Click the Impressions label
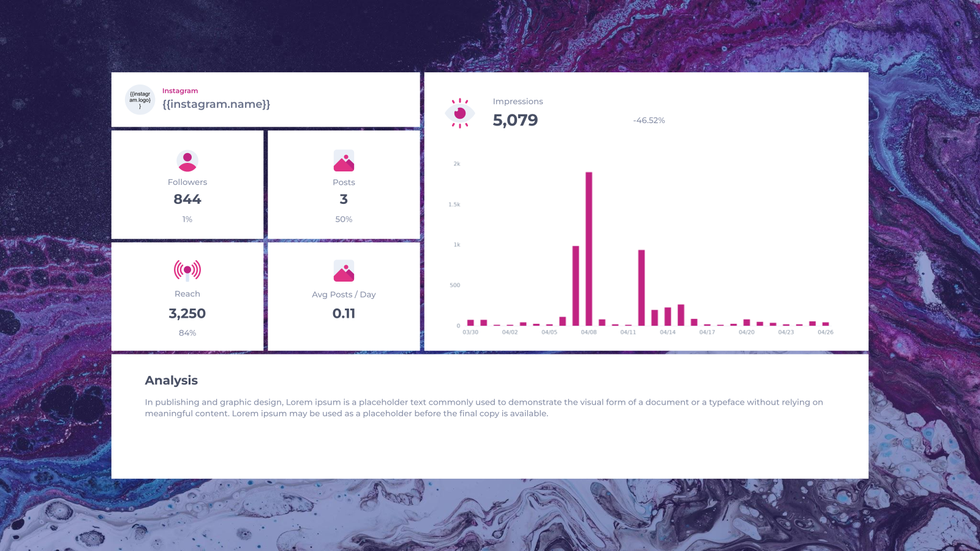Screen dimensions: 980x551 pos(518,102)
